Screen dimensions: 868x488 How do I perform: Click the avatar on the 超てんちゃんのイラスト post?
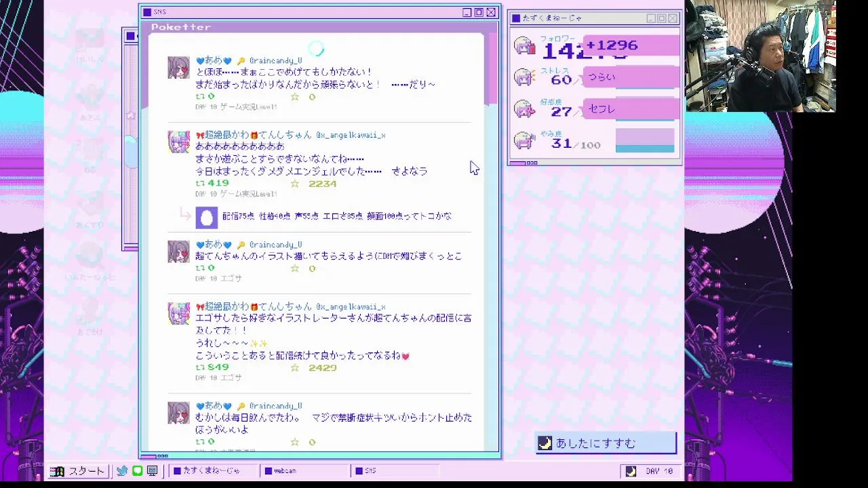coord(179,251)
